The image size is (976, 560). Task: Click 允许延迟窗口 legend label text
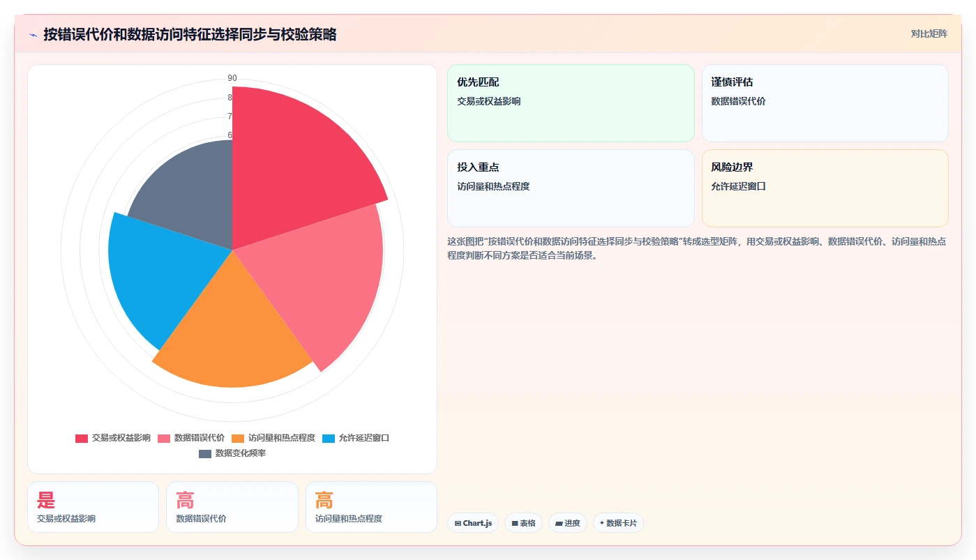pyautogui.click(x=364, y=438)
